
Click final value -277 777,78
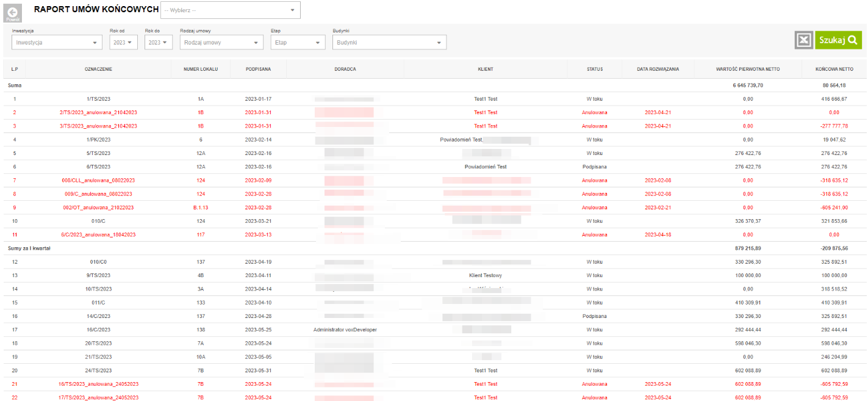coord(834,126)
